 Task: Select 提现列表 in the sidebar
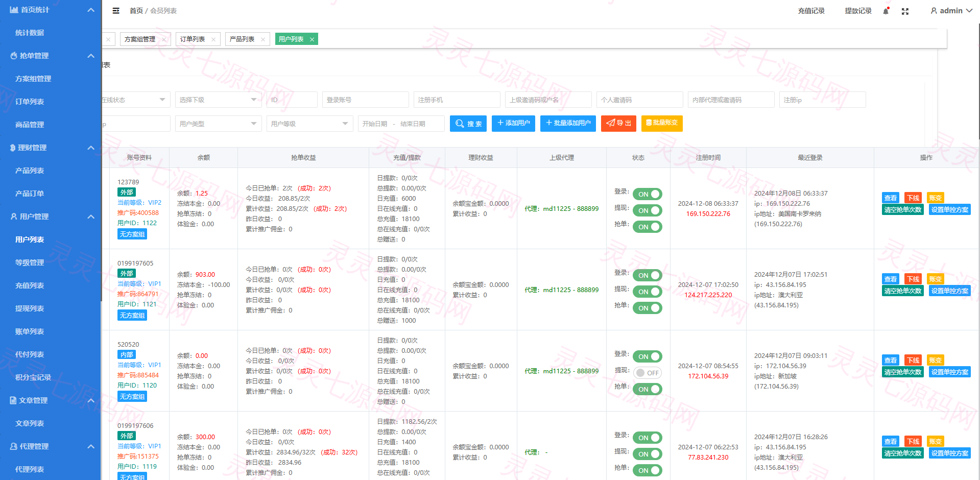tap(30, 308)
